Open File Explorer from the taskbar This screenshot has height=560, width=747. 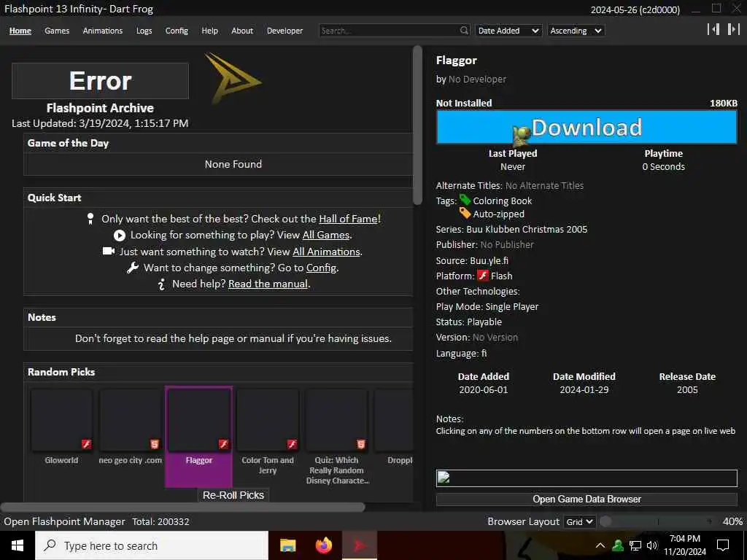coord(287,545)
